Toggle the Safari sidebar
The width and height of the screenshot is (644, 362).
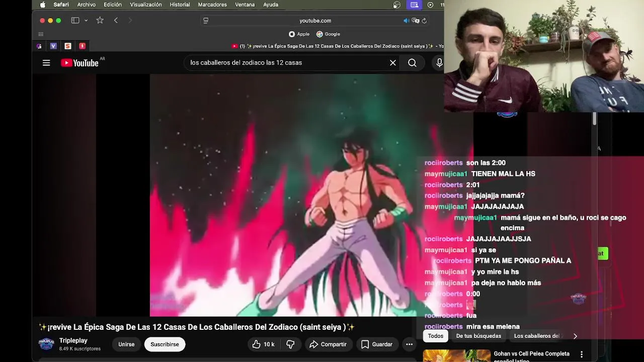click(75, 21)
